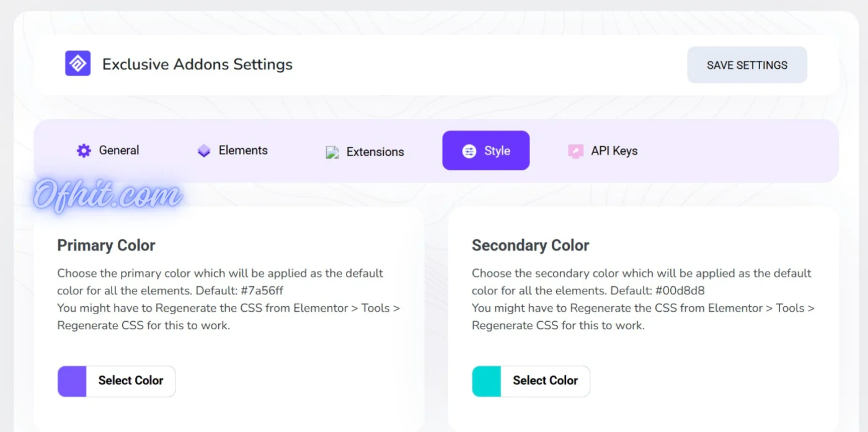Click the diamond icon beside Elements
This screenshot has width=868, height=432.
click(204, 151)
